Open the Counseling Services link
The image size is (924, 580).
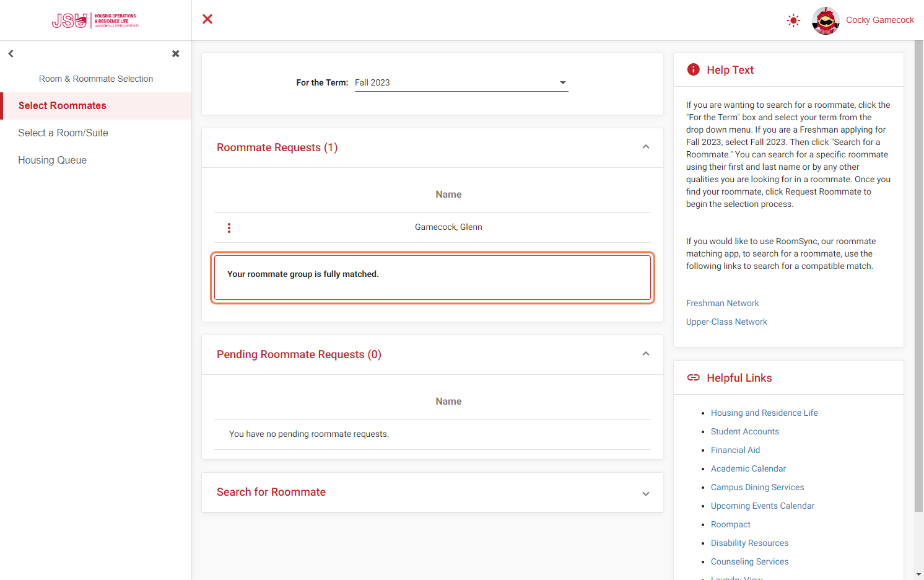point(749,561)
